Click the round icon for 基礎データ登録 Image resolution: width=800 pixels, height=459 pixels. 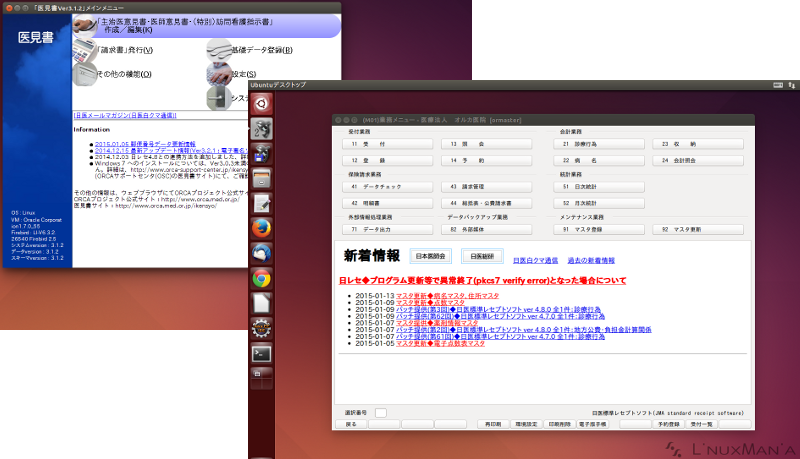(x=219, y=50)
